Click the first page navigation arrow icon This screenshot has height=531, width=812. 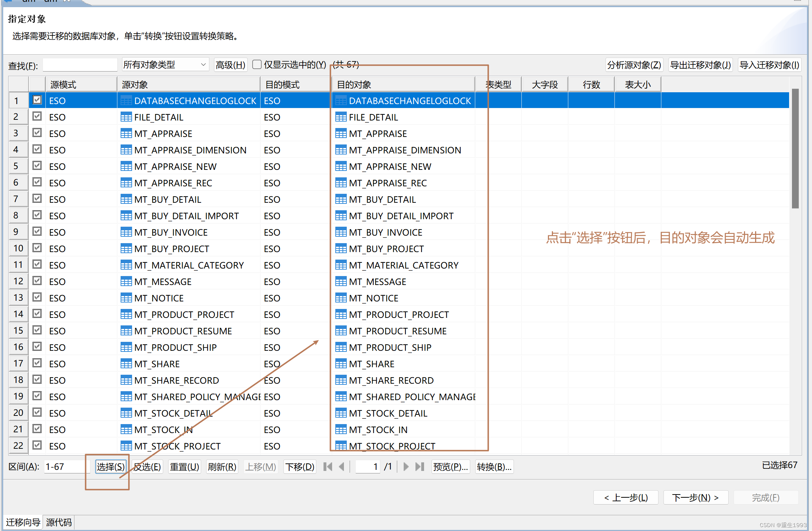(327, 467)
